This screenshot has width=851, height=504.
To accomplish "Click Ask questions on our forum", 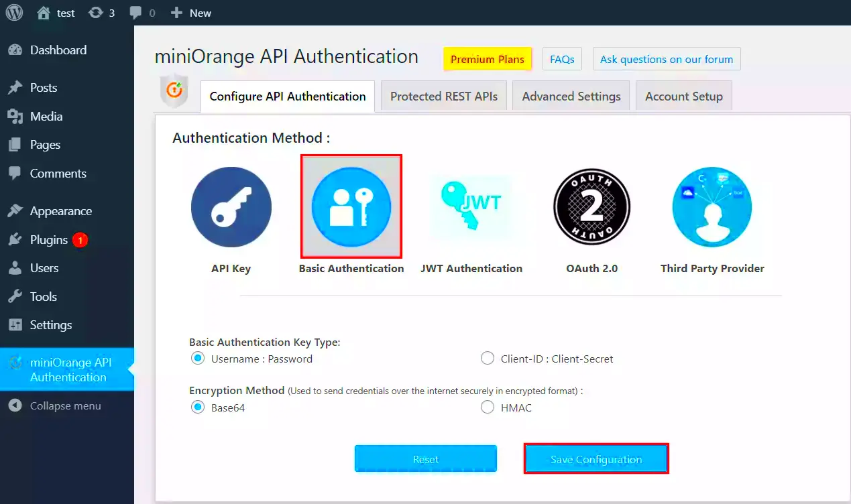I will [x=667, y=59].
